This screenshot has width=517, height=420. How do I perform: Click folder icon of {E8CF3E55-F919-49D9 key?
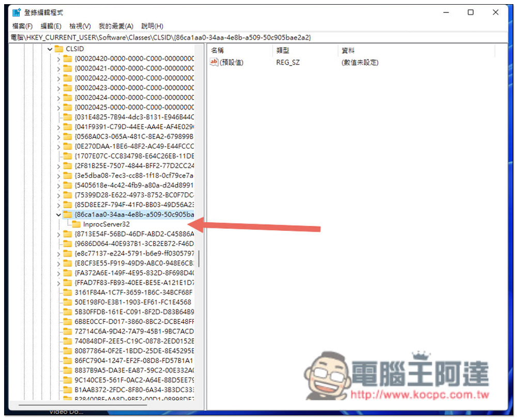[68, 263]
